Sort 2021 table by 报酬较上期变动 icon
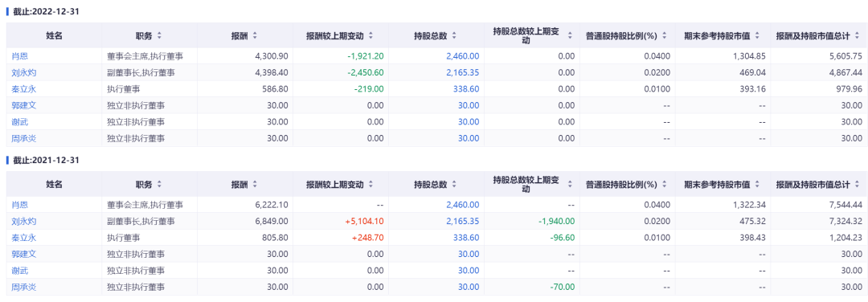Viewport: 868px width, 302px height. click(x=371, y=184)
